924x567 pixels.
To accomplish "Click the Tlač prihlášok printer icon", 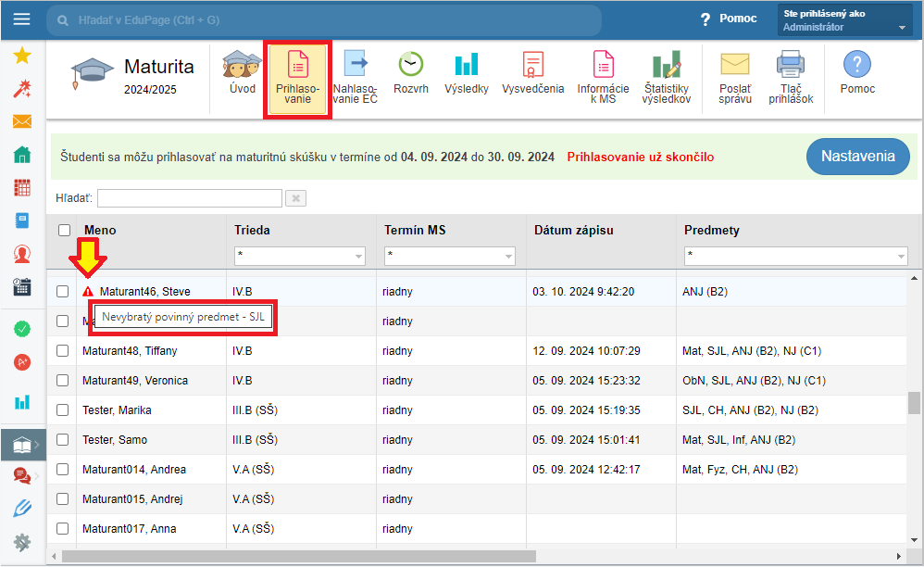I will pos(791,64).
